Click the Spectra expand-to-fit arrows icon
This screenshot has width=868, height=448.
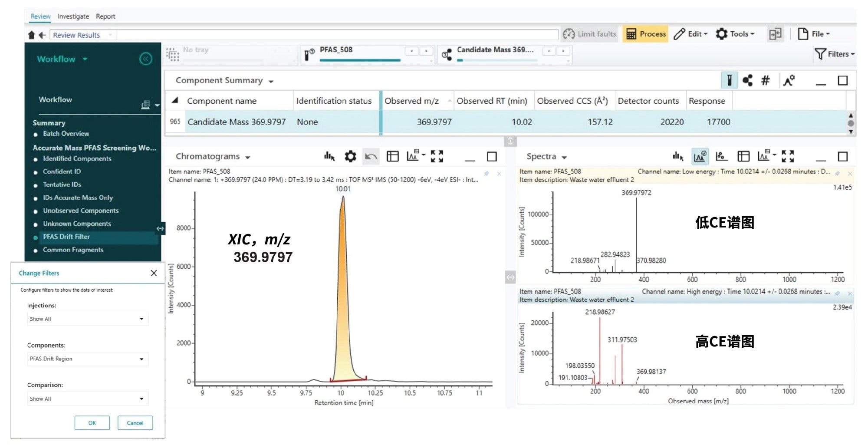click(788, 156)
